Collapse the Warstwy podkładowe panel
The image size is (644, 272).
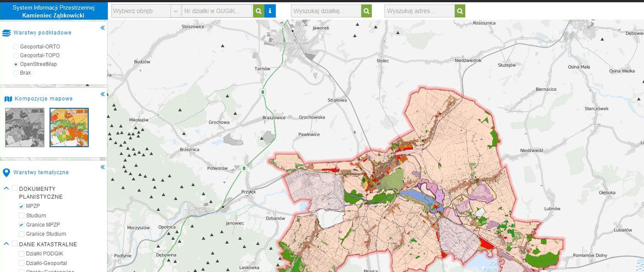tap(103, 28)
